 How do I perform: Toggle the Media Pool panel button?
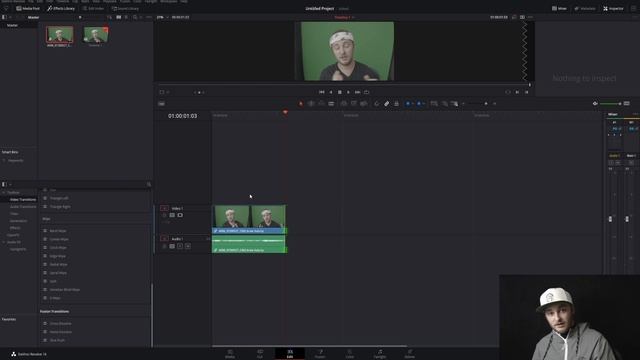28,8
